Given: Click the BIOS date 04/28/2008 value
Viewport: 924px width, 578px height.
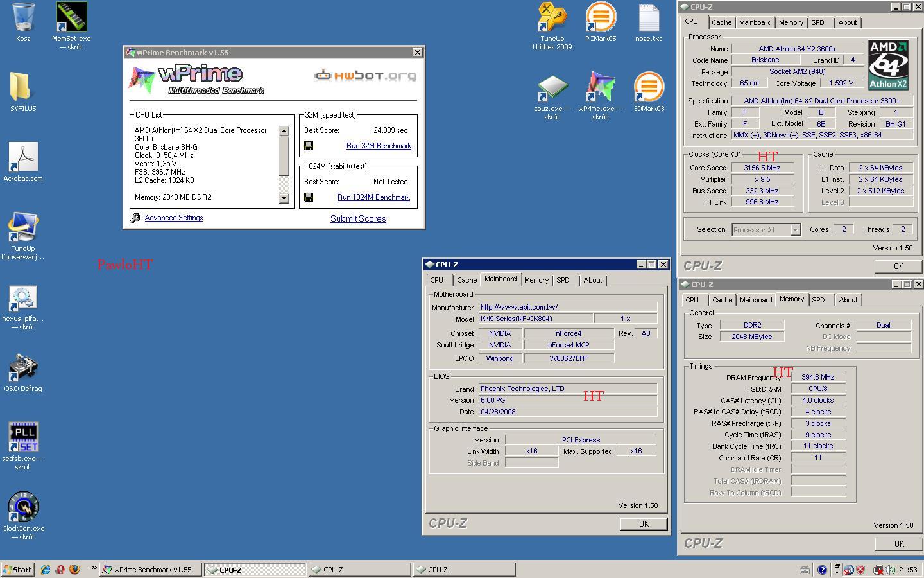Looking at the screenshot, I should (x=568, y=412).
